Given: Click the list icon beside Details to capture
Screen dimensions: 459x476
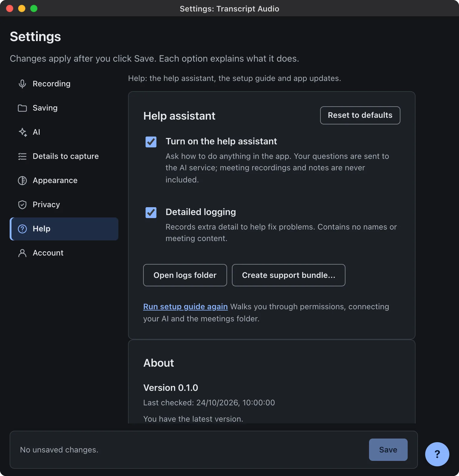Looking at the screenshot, I should (22, 156).
